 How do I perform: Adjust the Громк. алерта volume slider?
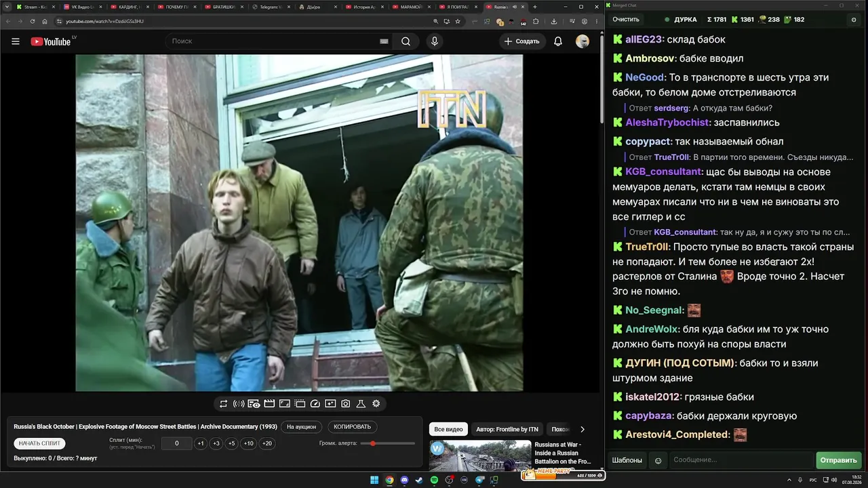[x=388, y=443]
